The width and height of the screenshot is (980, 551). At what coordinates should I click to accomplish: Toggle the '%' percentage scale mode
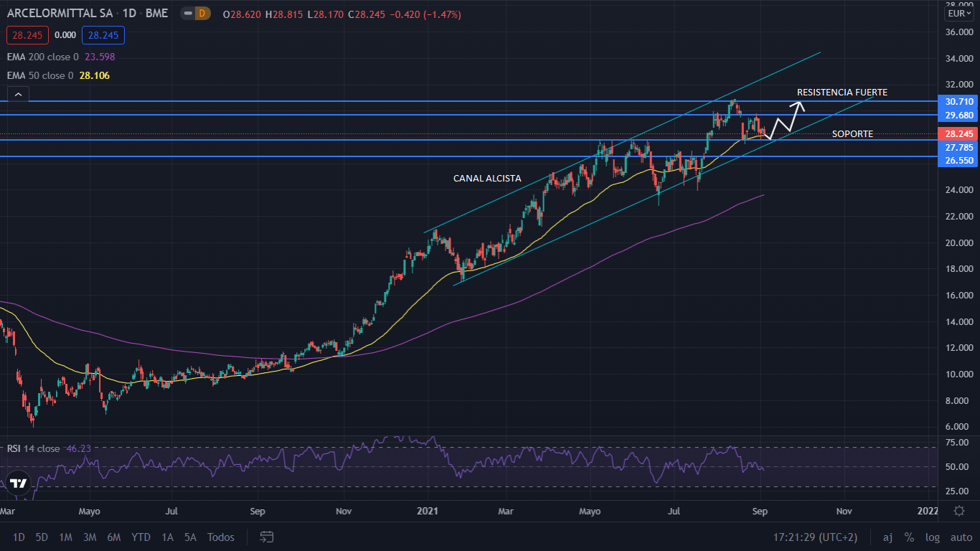pyautogui.click(x=908, y=537)
